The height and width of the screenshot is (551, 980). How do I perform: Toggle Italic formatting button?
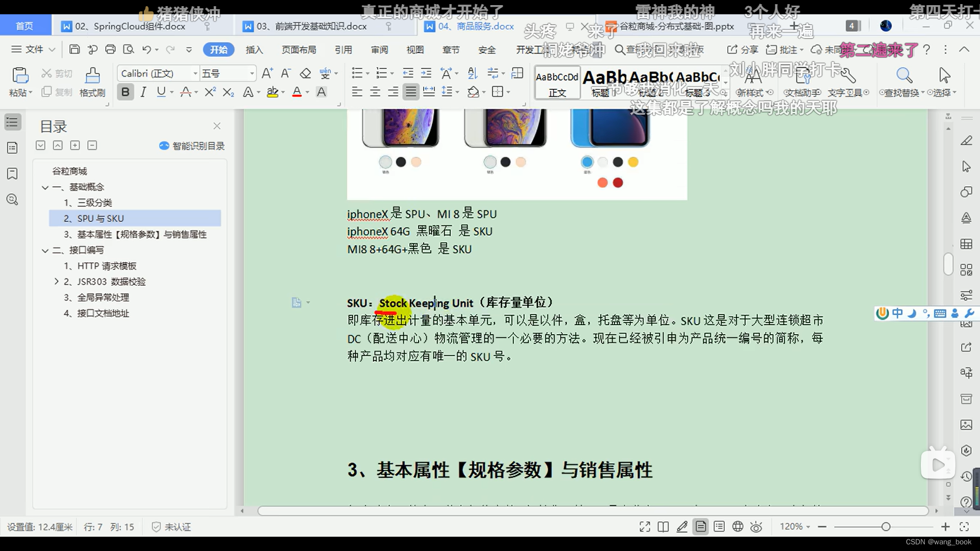click(x=143, y=92)
